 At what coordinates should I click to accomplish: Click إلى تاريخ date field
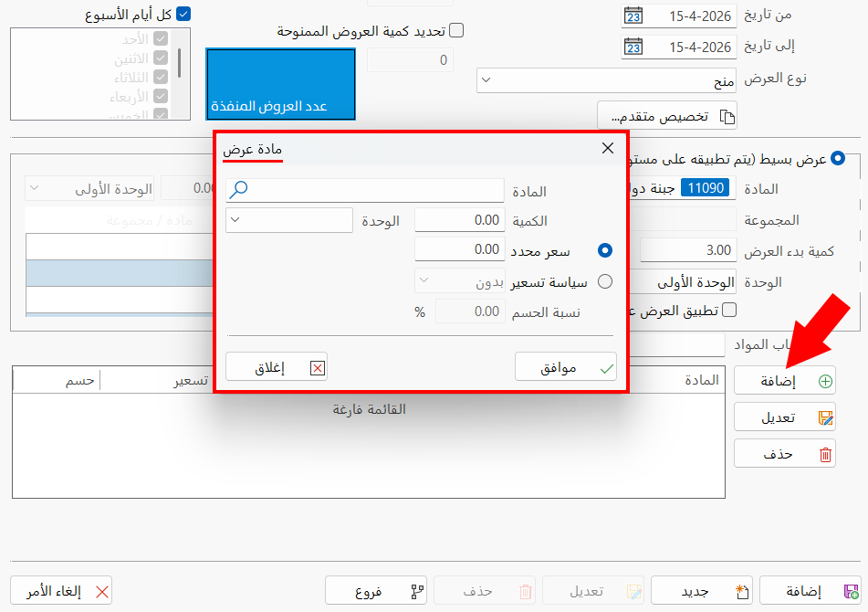[x=679, y=47]
